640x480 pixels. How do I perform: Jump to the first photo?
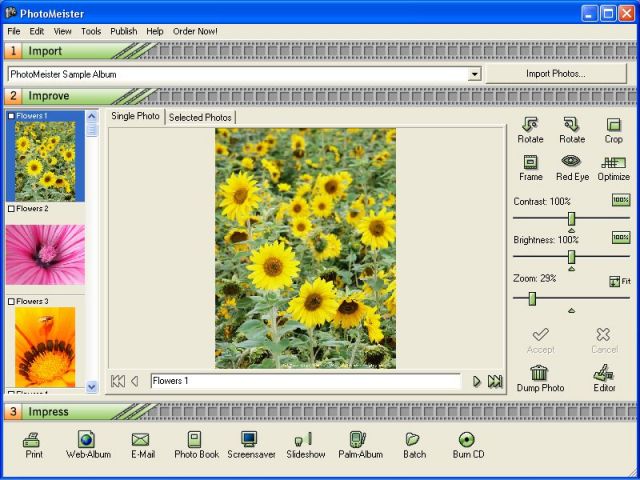coord(118,381)
